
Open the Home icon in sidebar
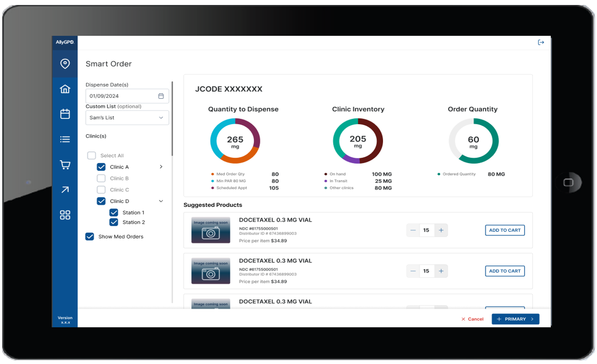tap(65, 89)
